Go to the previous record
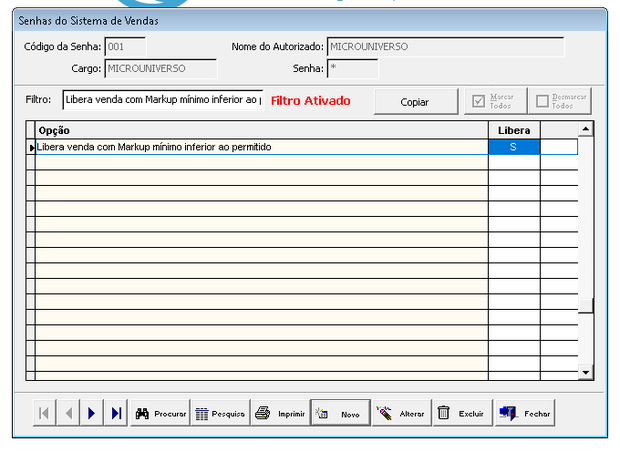Screen dimensions: 620x452 (x=67, y=413)
